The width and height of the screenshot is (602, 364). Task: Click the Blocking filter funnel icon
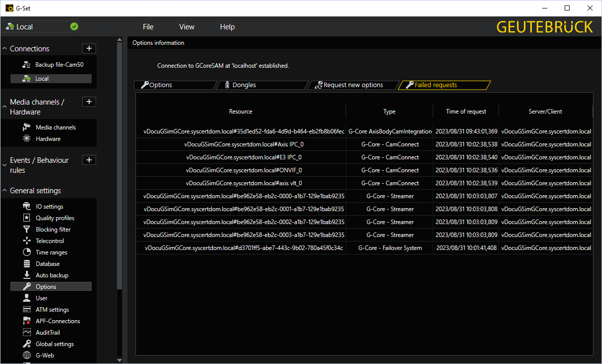pos(27,229)
